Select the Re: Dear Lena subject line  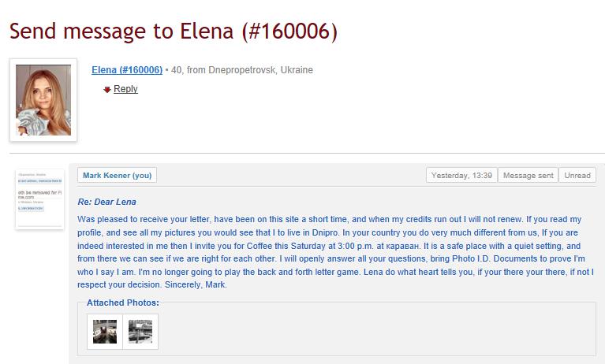click(106, 202)
